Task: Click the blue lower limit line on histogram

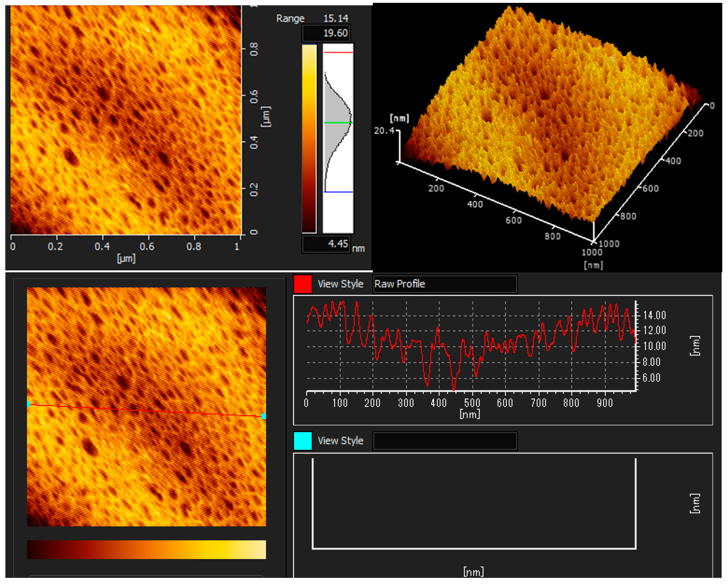Action: coord(338,192)
